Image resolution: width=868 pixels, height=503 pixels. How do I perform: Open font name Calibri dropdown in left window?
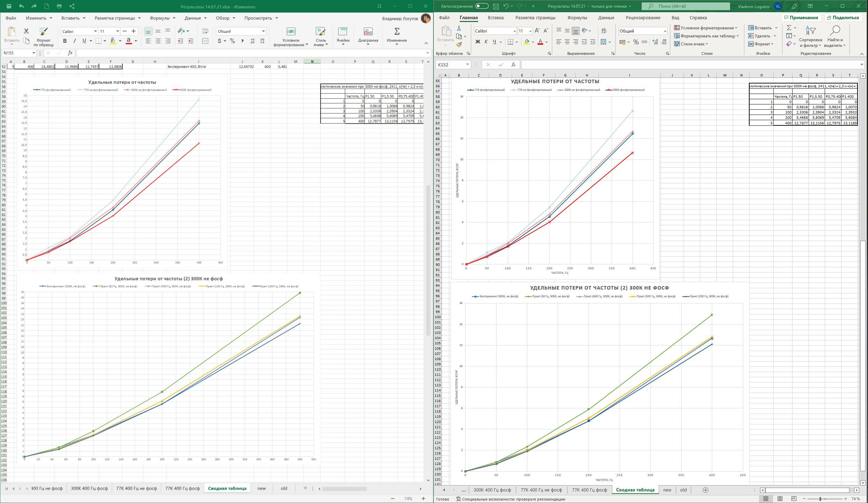pyautogui.click(x=95, y=31)
